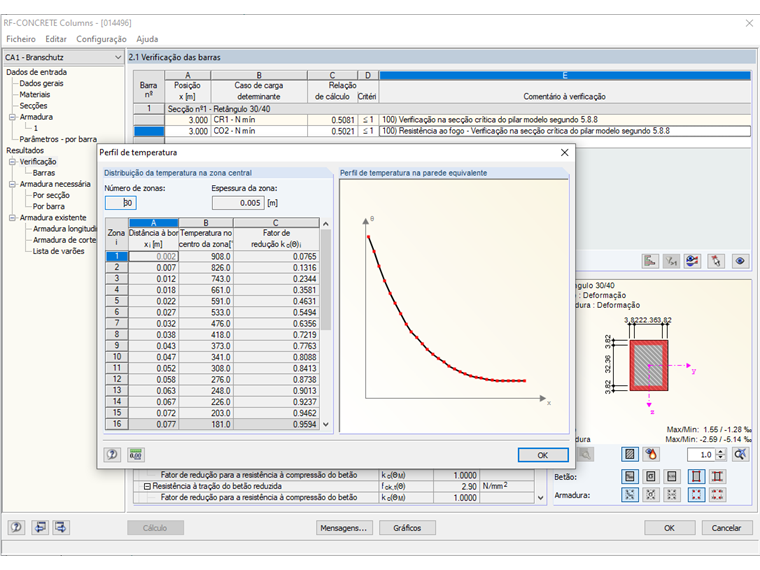760x570 pixels.
Task: Click the scale factor 1.0 input field
Action: [701, 454]
